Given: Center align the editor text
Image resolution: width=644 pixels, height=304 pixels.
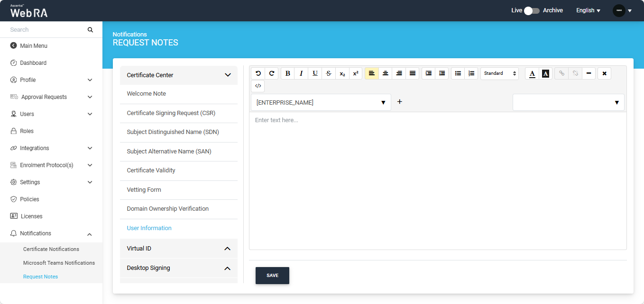Looking at the screenshot, I should click(386, 73).
